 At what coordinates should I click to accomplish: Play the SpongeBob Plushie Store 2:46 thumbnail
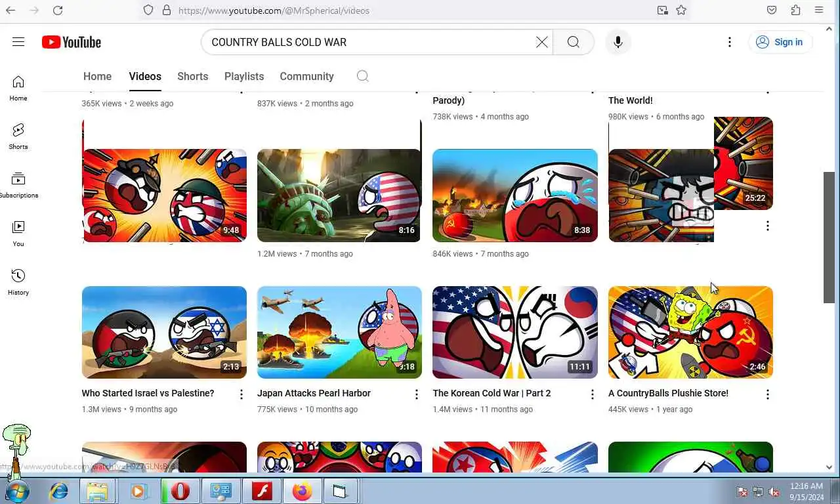(690, 332)
